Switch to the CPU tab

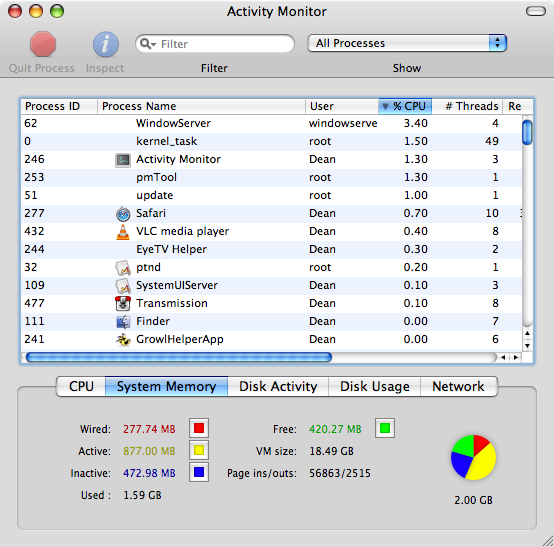[81, 386]
